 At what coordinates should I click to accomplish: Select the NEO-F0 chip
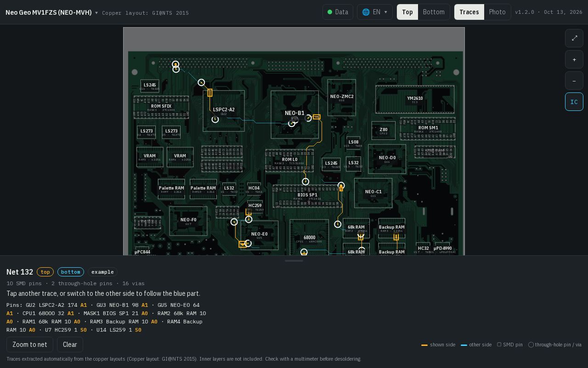click(188, 221)
